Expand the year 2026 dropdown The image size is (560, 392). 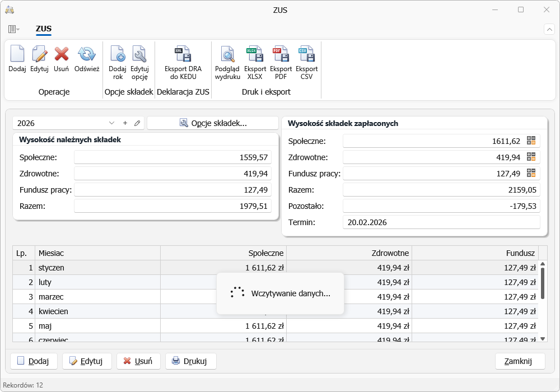click(x=111, y=123)
